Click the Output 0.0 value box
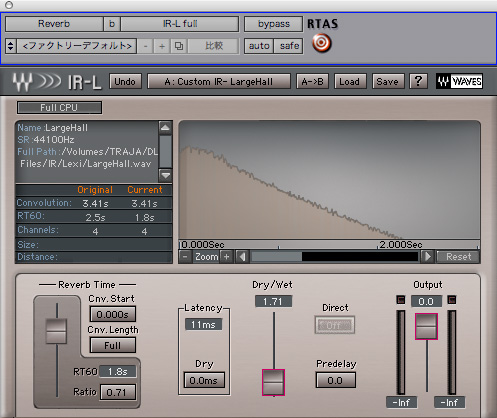This screenshot has width=497, height=418. tap(426, 301)
